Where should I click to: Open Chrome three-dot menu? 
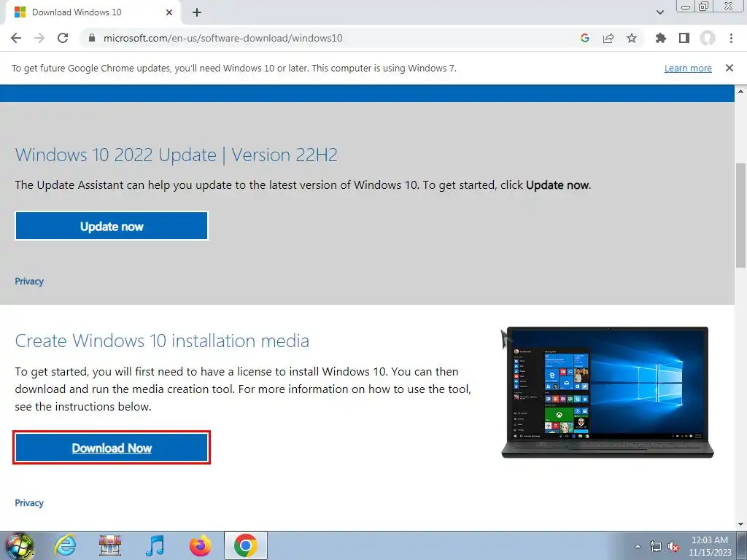pyautogui.click(x=731, y=38)
